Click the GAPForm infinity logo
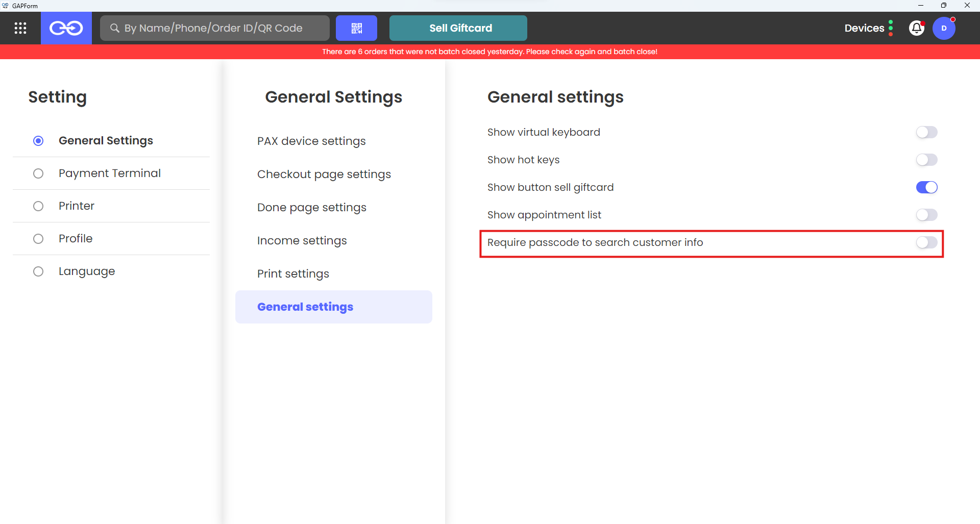Screen dimensions: 980x524 (x=66, y=28)
